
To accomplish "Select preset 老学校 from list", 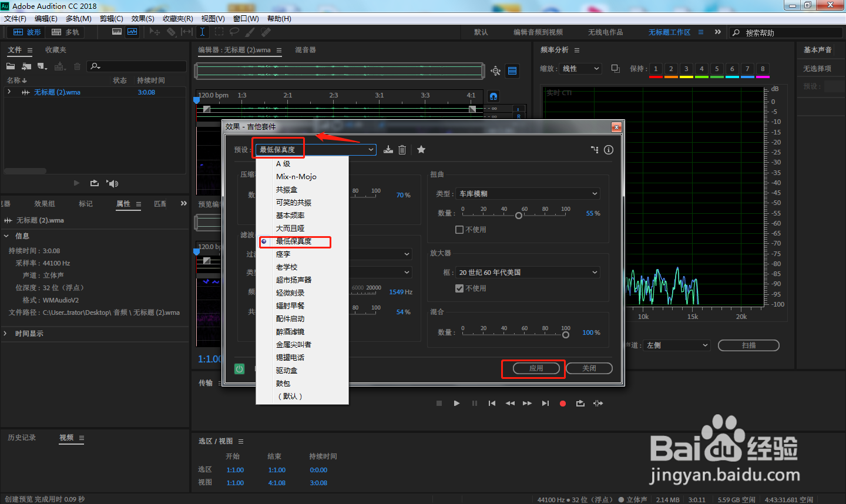I will tap(287, 267).
